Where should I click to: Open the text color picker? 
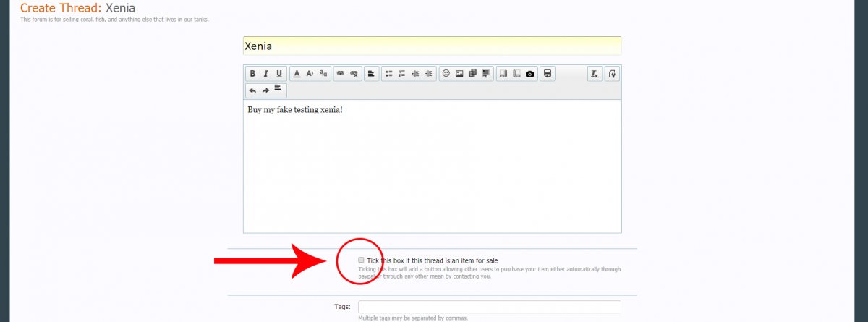click(297, 74)
